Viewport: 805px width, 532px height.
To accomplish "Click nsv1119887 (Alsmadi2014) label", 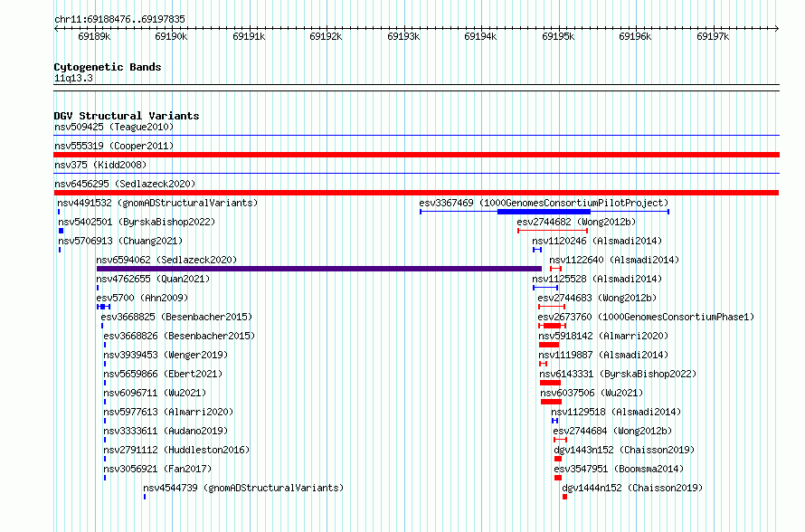I will click(x=603, y=355).
